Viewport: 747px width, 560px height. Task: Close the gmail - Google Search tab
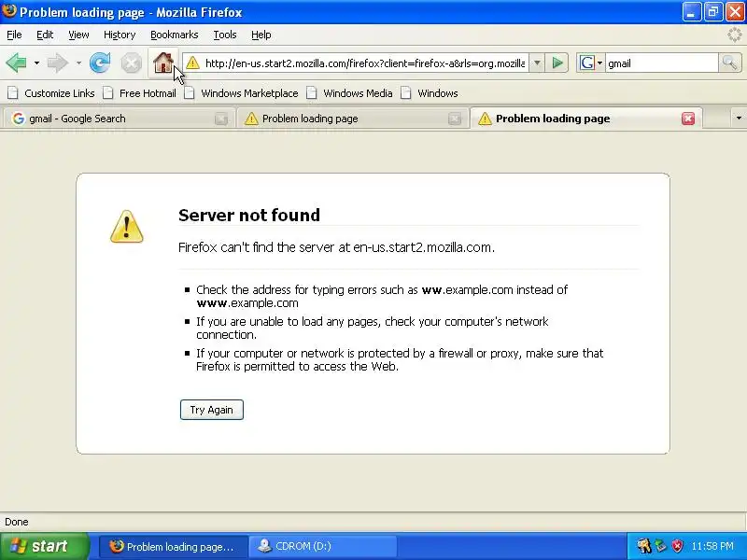tap(221, 119)
